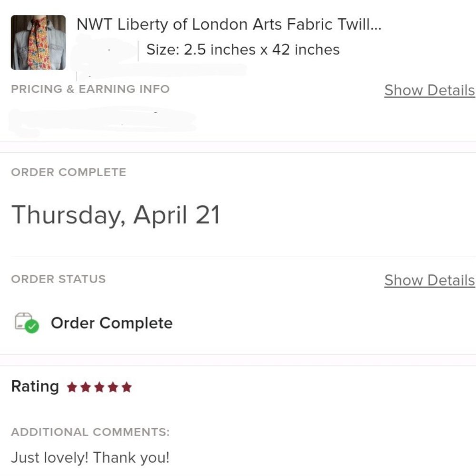Screen dimensions: 476x476
Task: Expand Show Details for Order Status
Action: tap(429, 280)
